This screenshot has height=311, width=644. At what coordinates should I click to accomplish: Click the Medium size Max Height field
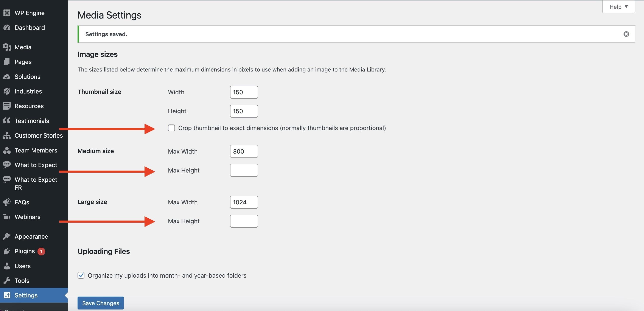point(244,170)
